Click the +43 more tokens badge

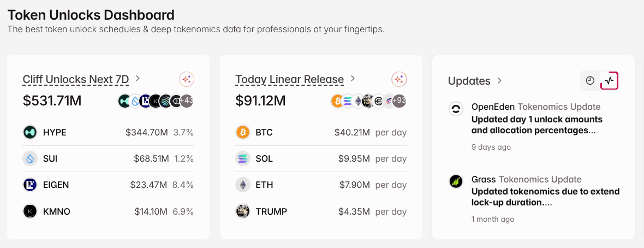click(187, 101)
